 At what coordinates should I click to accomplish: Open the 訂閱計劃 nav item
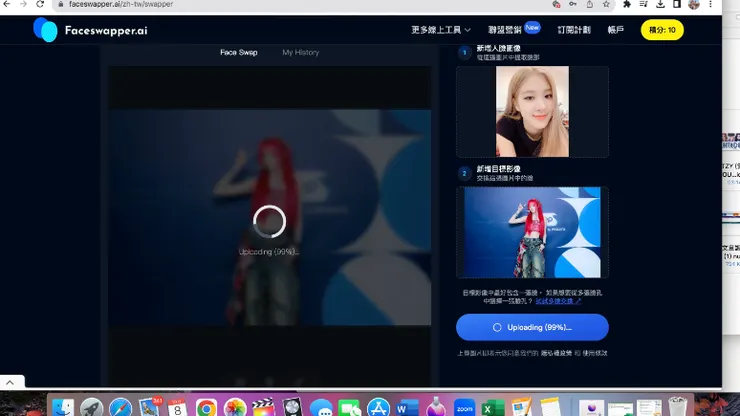click(x=574, y=30)
